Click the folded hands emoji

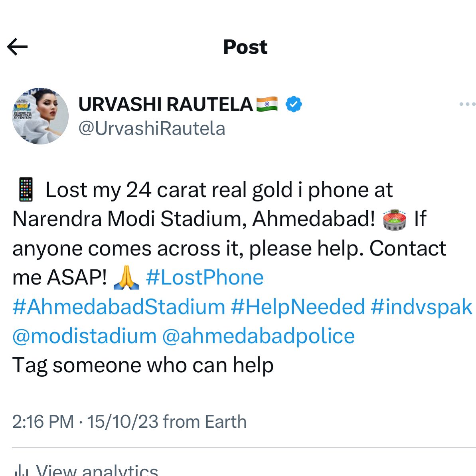tap(126, 277)
